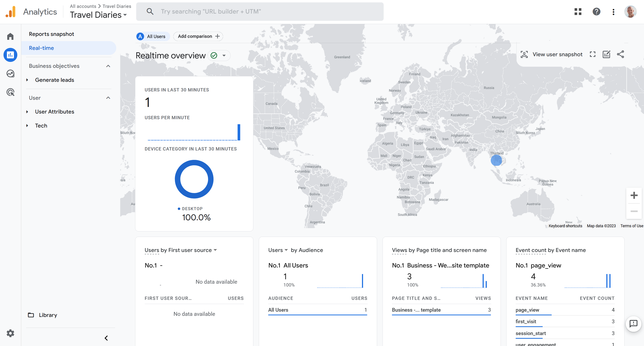This screenshot has width=644, height=346.
Task: Open the Library section
Action: tap(48, 315)
